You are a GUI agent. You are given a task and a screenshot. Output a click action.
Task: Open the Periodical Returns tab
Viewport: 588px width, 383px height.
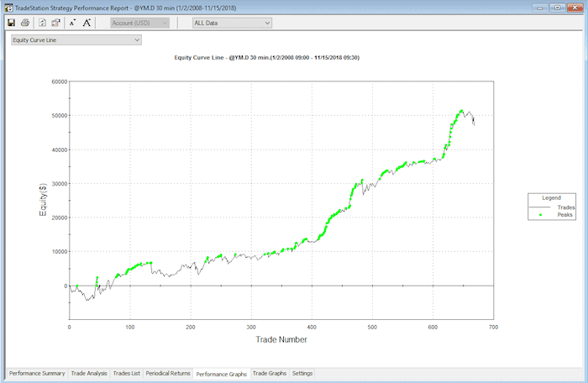(168, 373)
